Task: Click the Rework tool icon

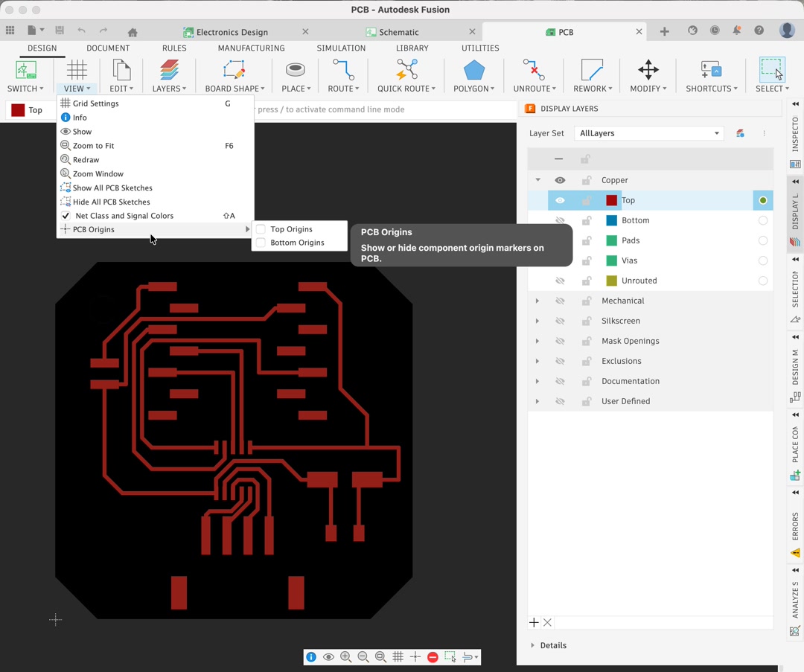Action: tap(592, 71)
